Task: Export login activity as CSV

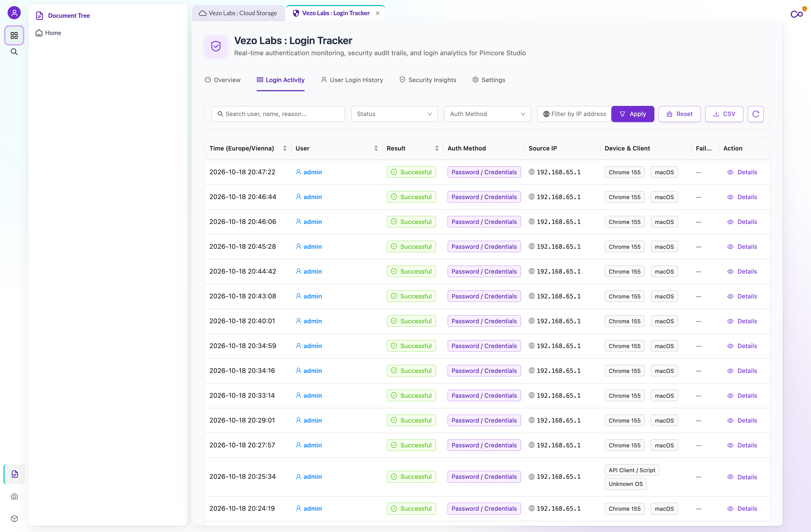Action: [x=724, y=114]
